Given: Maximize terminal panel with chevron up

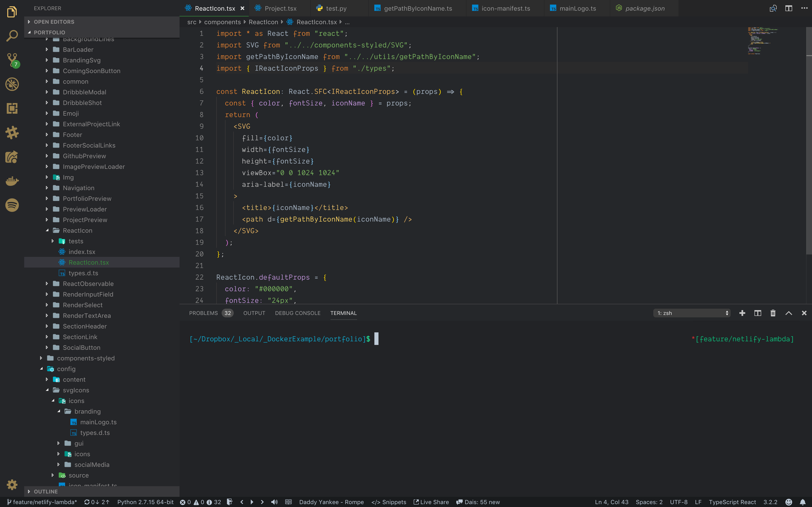Looking at the screenshot, I should (x=789, y=313).
